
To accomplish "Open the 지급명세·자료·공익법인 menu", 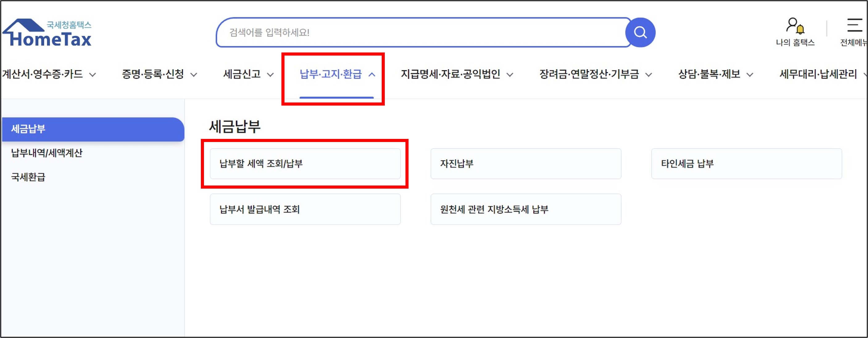I will [x=451, y=74].
